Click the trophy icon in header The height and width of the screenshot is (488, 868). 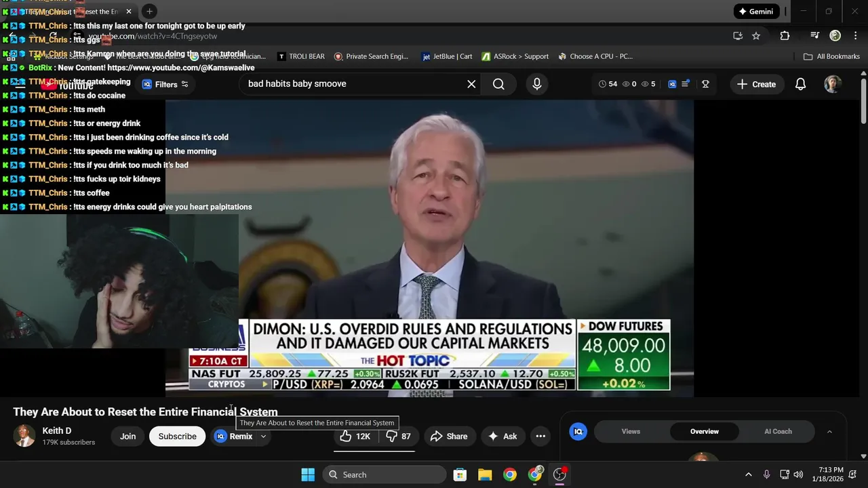click(x=705, y=84)
